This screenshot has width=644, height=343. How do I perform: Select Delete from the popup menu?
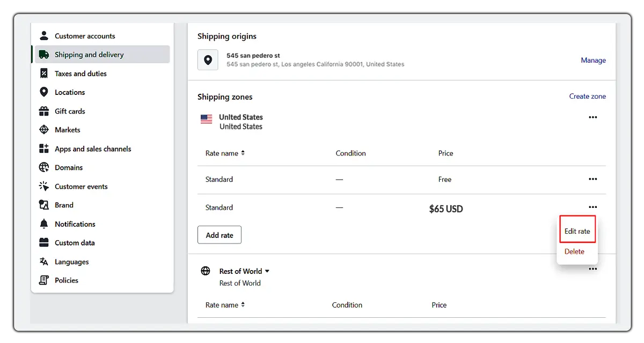[x=574, y=251]
